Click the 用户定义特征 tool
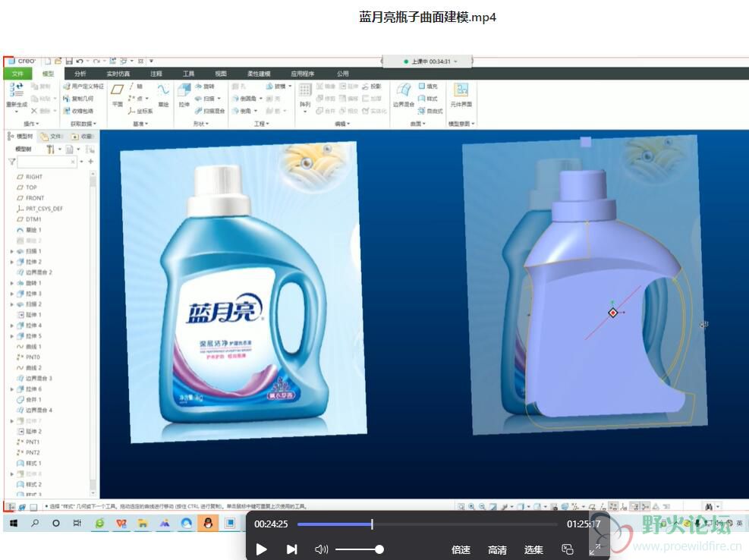This screenshot has height=560, width=749. click(x=83, y=87)
